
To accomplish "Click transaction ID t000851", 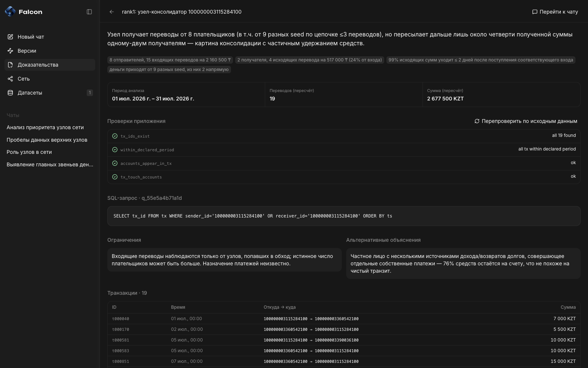I will point(121,361).
